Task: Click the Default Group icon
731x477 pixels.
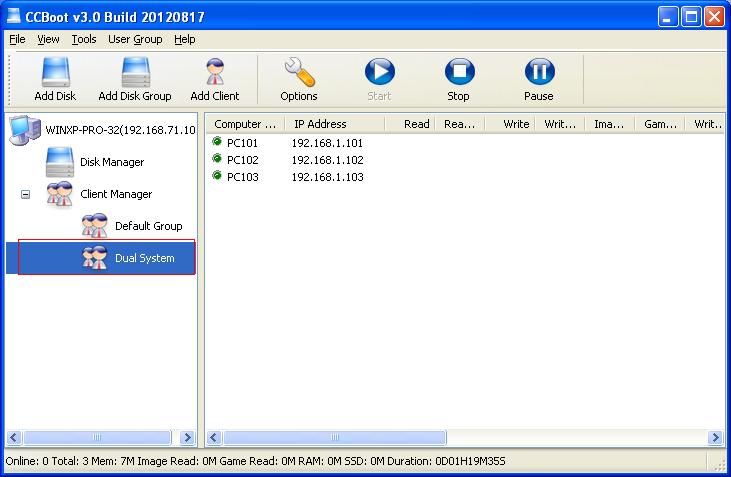Action: click(x=95, y=226)
